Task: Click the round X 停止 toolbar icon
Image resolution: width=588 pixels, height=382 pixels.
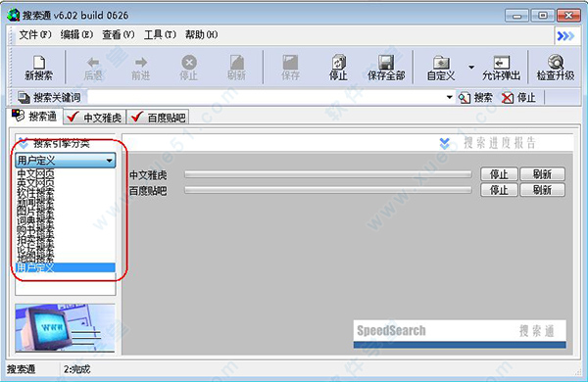Action: 188,68
